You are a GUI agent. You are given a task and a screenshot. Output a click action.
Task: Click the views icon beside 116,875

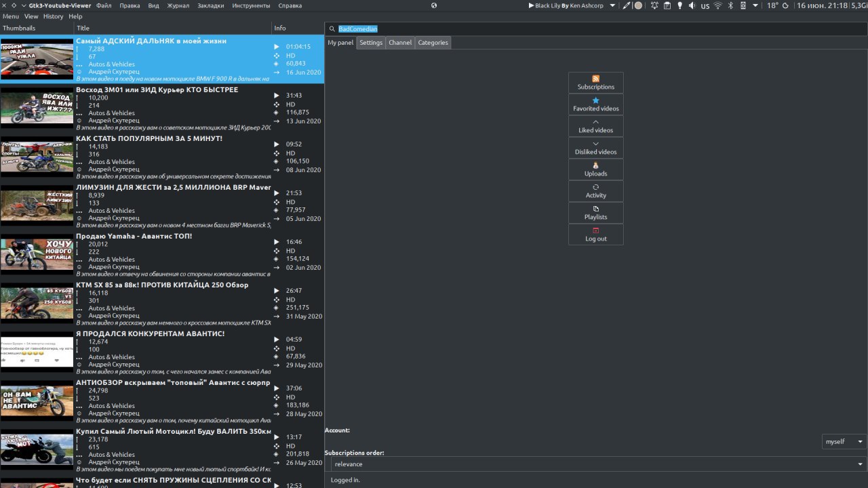pyautogui.click(x=277, y=113)
